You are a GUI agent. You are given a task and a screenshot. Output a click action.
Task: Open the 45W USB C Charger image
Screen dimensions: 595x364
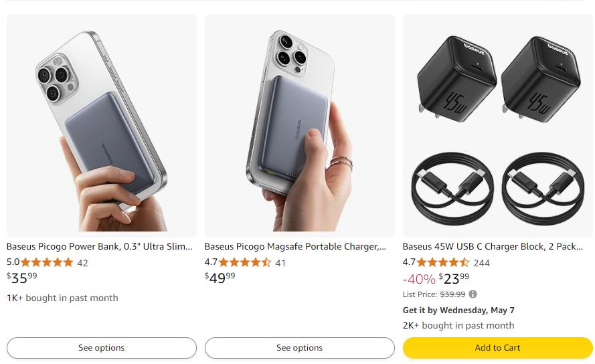coord(497,126)
